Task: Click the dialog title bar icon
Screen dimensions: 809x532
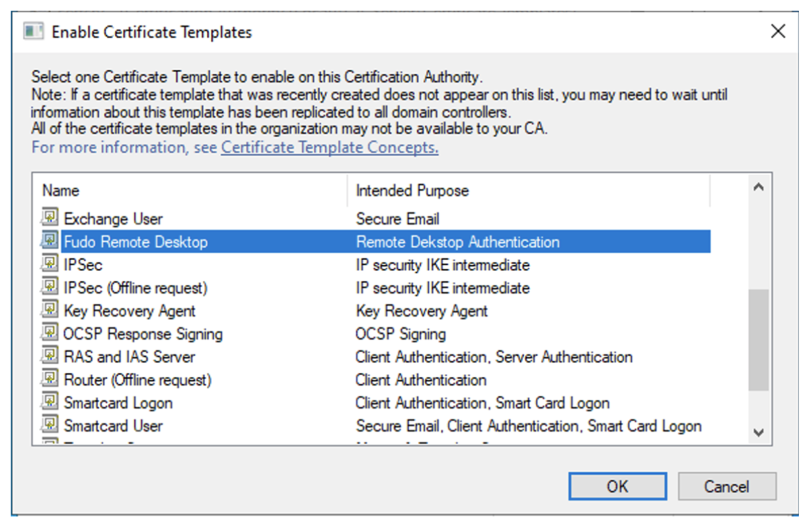Action: (34, 32)
